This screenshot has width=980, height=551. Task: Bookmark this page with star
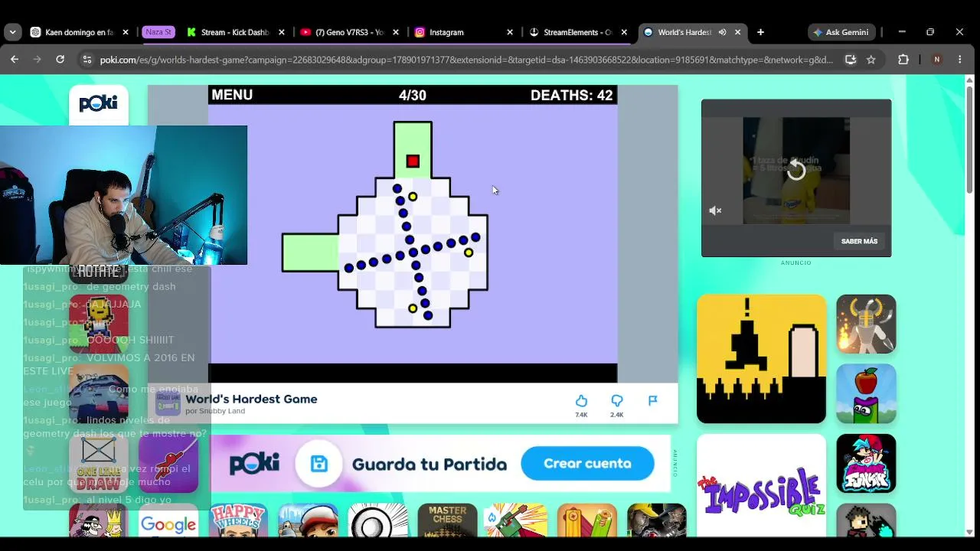(871, 60)
